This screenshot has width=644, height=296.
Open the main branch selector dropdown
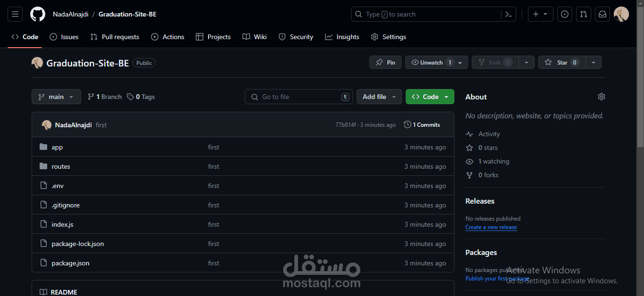point(56,97)
